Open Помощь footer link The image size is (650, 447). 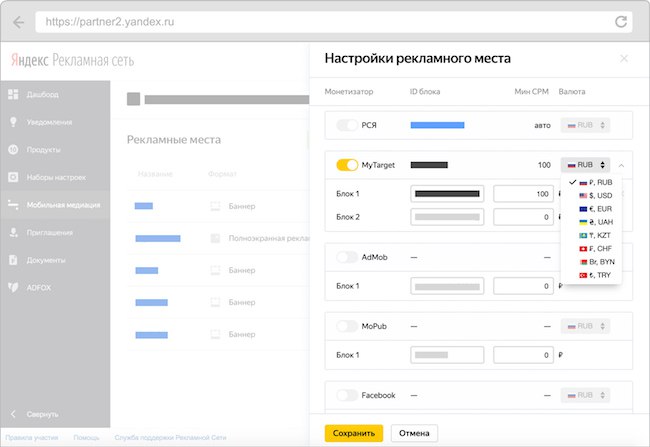pyautogui.click(x=86, y=438)
